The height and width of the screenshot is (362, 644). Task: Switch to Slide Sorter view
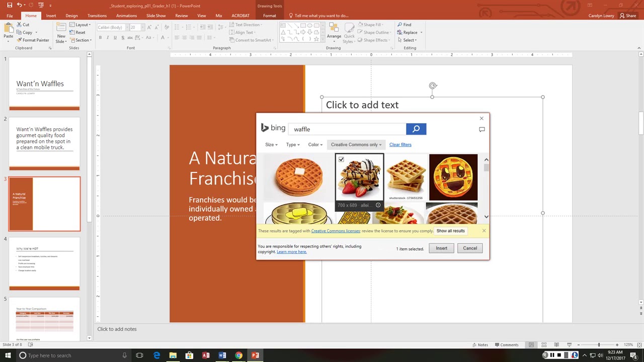[x=544, y=345]
